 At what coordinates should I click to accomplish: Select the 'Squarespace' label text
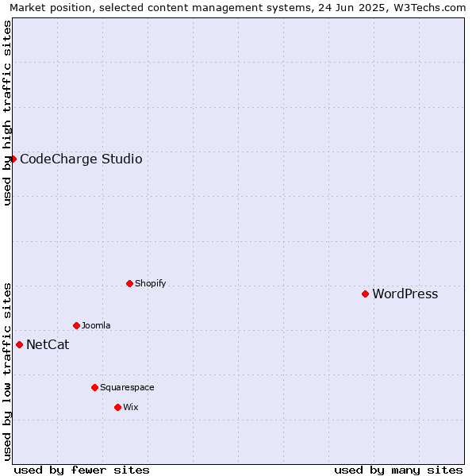(x=127, y=388)
